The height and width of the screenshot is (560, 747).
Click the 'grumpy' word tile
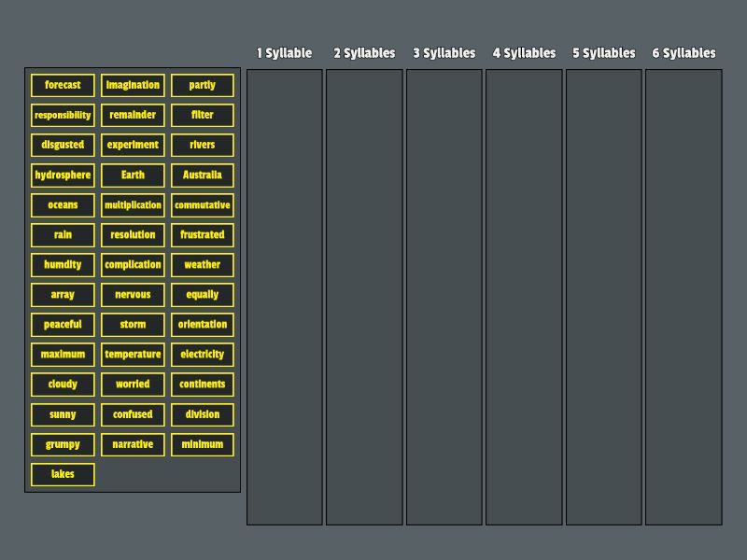[x=63, y=444]
